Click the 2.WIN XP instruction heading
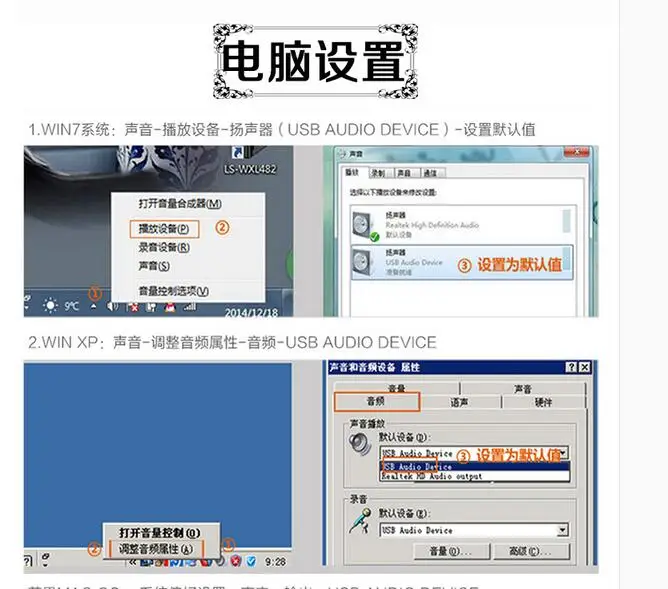The width and height of the screenshot is (668, 589). [233, 342]
